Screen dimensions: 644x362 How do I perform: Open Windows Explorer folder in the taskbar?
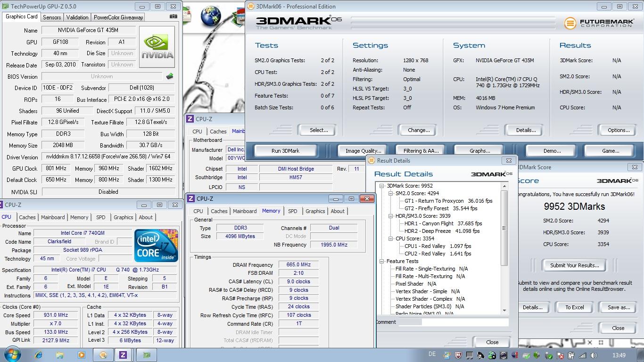[x=59, y=355]
